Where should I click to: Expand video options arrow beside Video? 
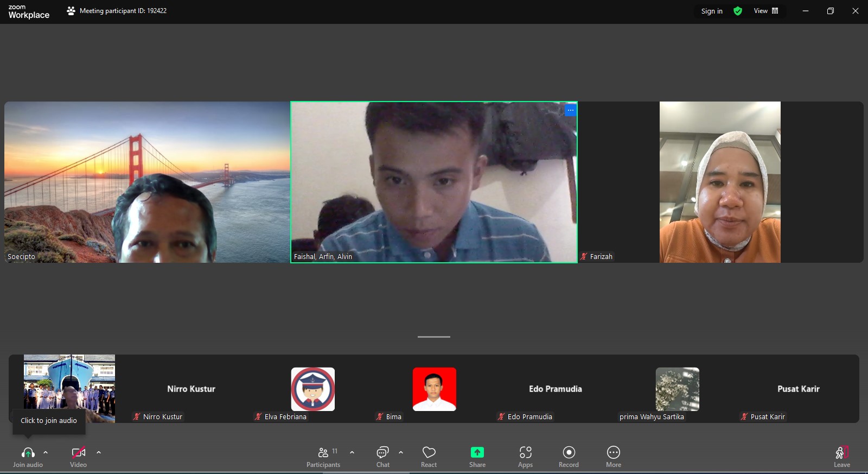(x=99, y=452)
